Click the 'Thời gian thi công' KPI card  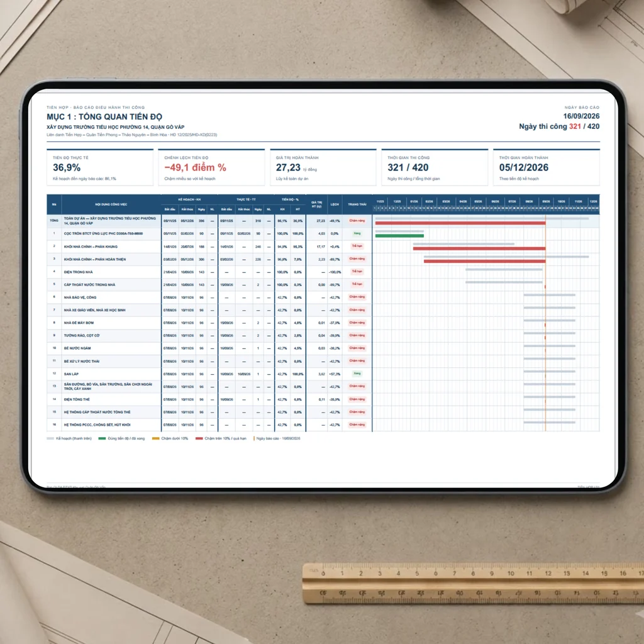(435, 167)
